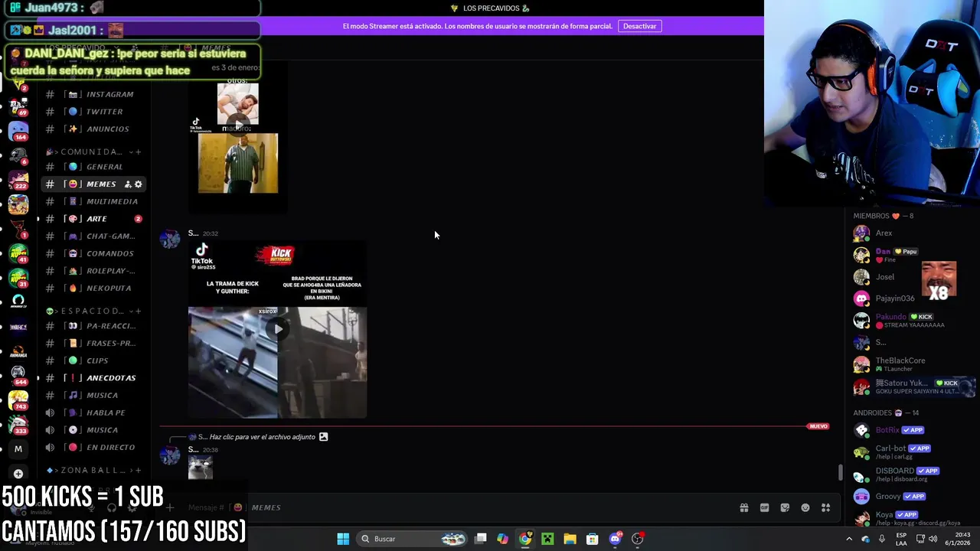980x551 pixels.
Task: Open Microsoft Store from the taskbar
Action: pyautogui.click(x=592, y=539)
